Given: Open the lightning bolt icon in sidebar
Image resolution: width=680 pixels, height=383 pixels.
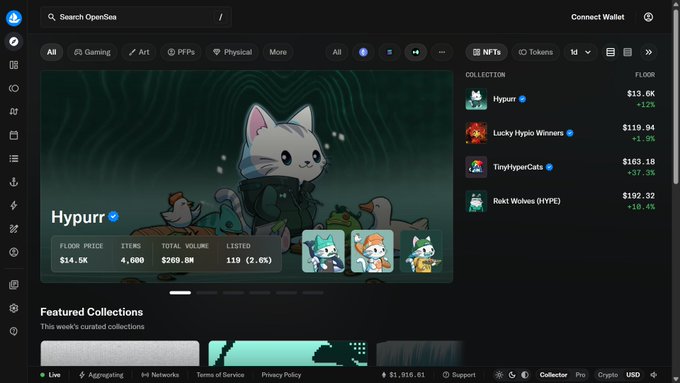Looking at the screenshot, I should click(x=14, y=205).
